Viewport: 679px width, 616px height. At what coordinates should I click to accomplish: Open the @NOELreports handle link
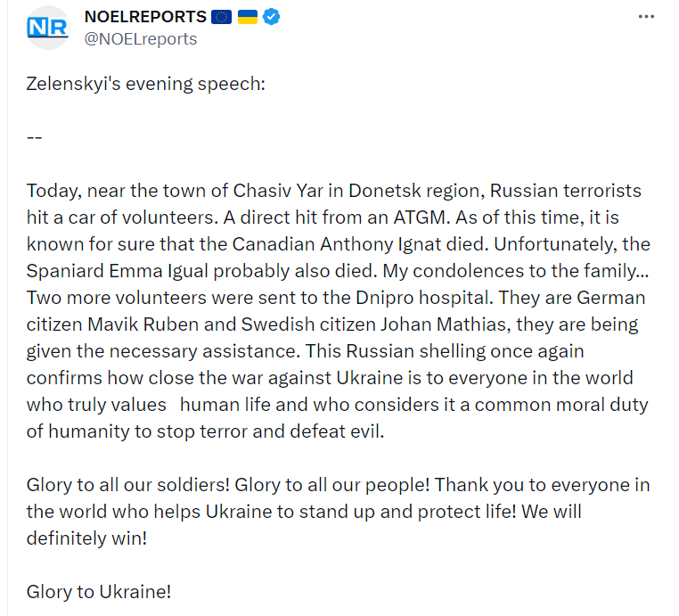(141, 39)
